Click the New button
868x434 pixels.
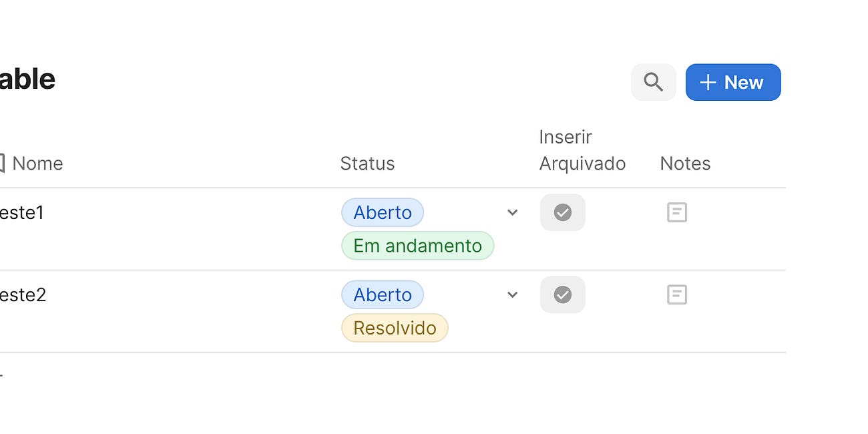coord(733,82)
